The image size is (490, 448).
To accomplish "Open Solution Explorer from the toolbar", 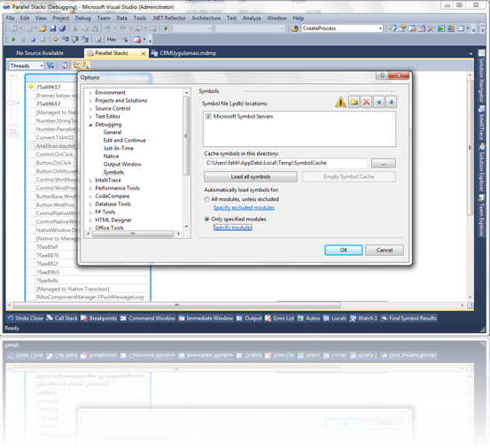I will pos(393,28).
